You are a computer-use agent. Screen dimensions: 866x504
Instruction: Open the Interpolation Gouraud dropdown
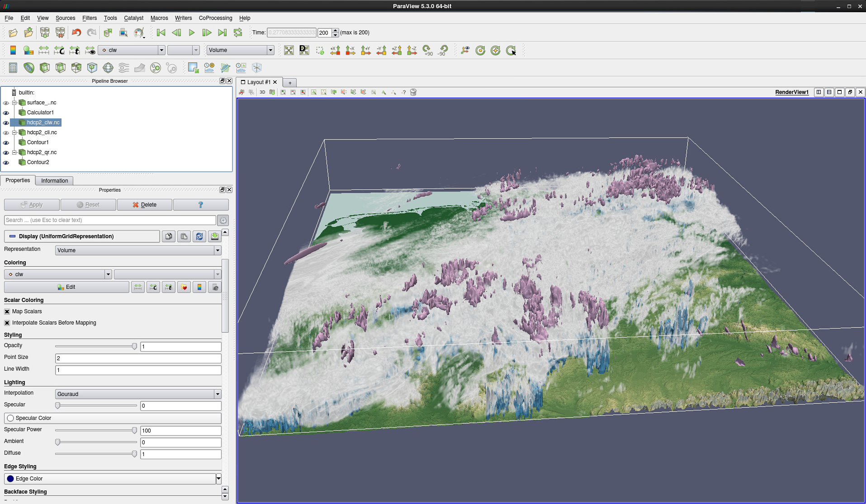click(138, 394)
